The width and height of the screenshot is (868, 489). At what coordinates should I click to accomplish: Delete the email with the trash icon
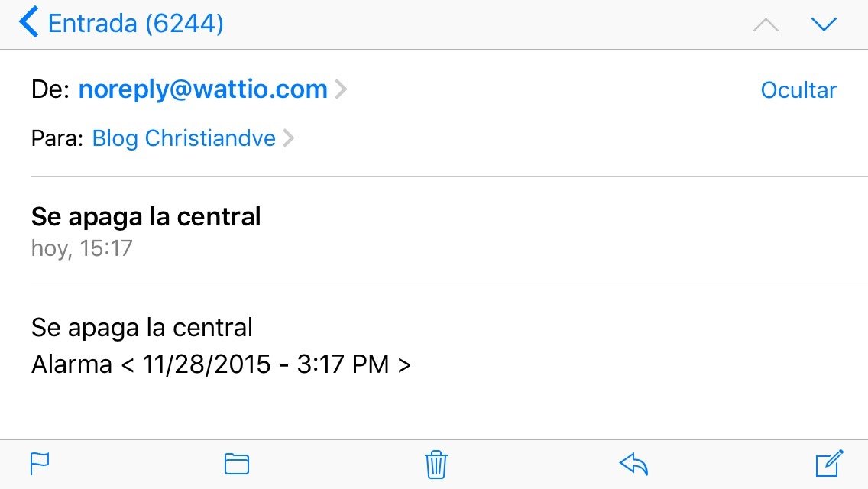(x=436, y=464)
